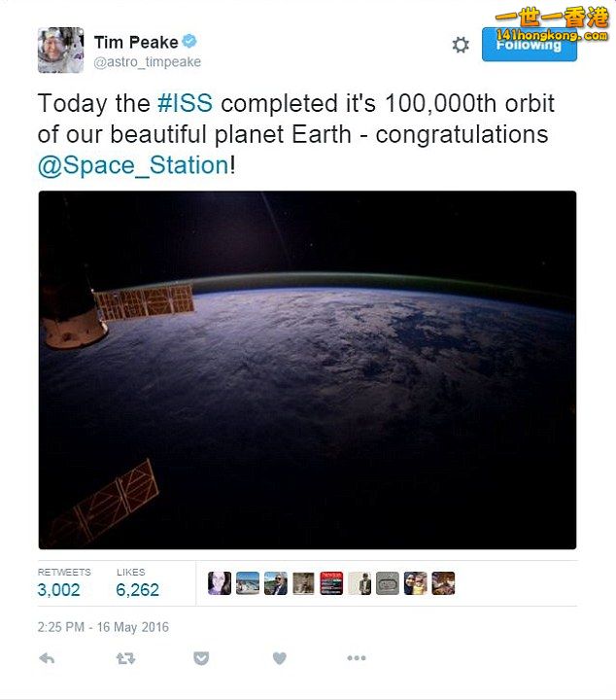Click the red liker avatar in the row

click(x=331, y=583)
